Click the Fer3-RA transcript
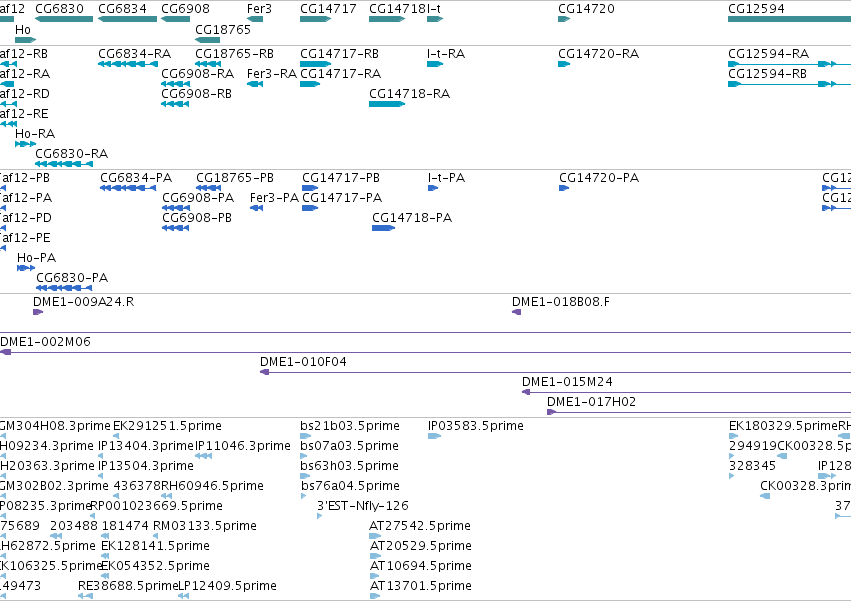This screenshot has width=851, height=601. click(255, 84)
